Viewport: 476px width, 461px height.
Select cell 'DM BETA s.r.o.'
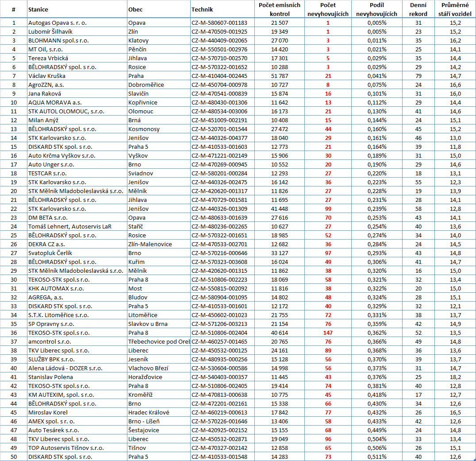(x=77, y=217)
